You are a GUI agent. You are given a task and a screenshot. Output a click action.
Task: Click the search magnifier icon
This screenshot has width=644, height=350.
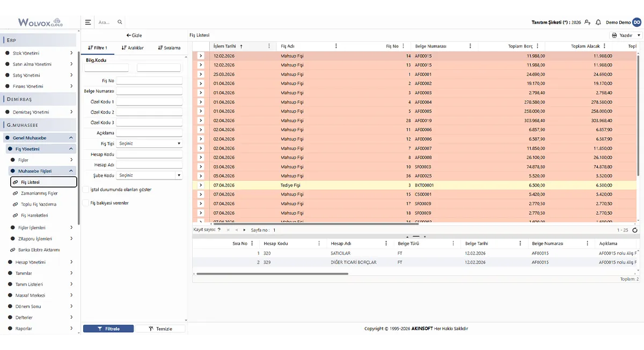[120, 23]
